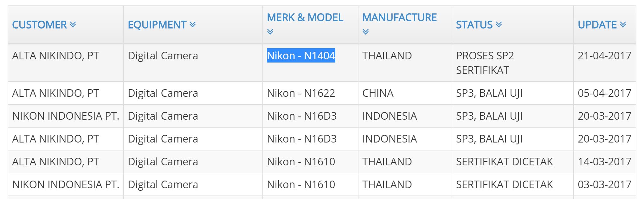Click the 21-04-2017 update date cell

pyautogui.click(x=604, y=56)
